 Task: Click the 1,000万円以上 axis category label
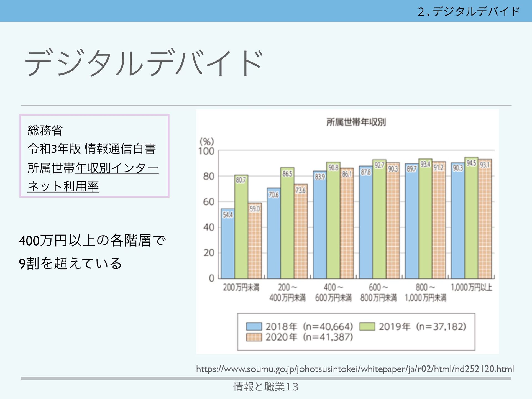coord(471,288)
